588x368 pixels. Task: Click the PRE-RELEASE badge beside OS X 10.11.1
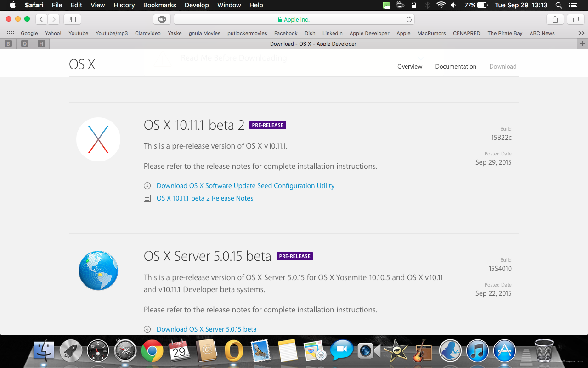click(x=268, y=125)
